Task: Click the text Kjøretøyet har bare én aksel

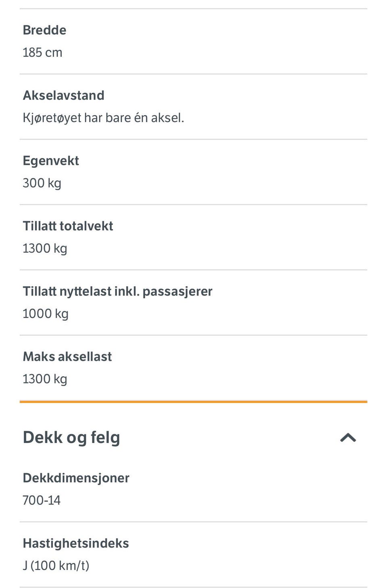Action: point(103,118)
